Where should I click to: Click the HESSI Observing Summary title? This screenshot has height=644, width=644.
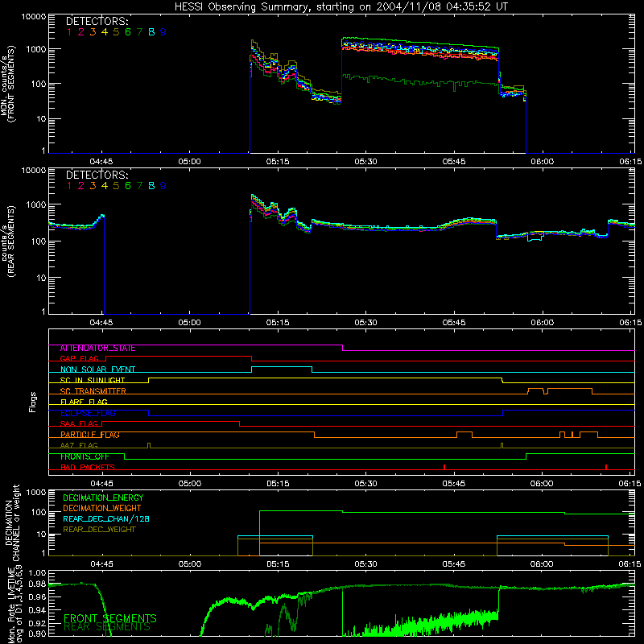341,6
